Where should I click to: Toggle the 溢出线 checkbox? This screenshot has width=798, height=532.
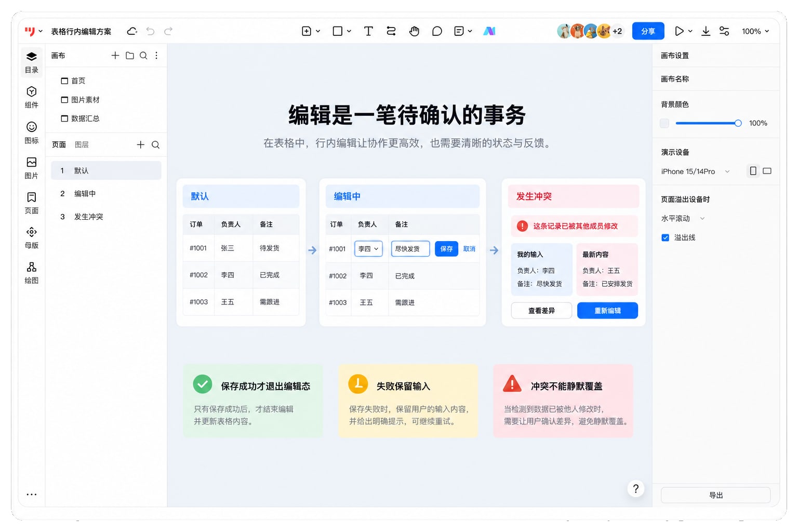[665, 237]
